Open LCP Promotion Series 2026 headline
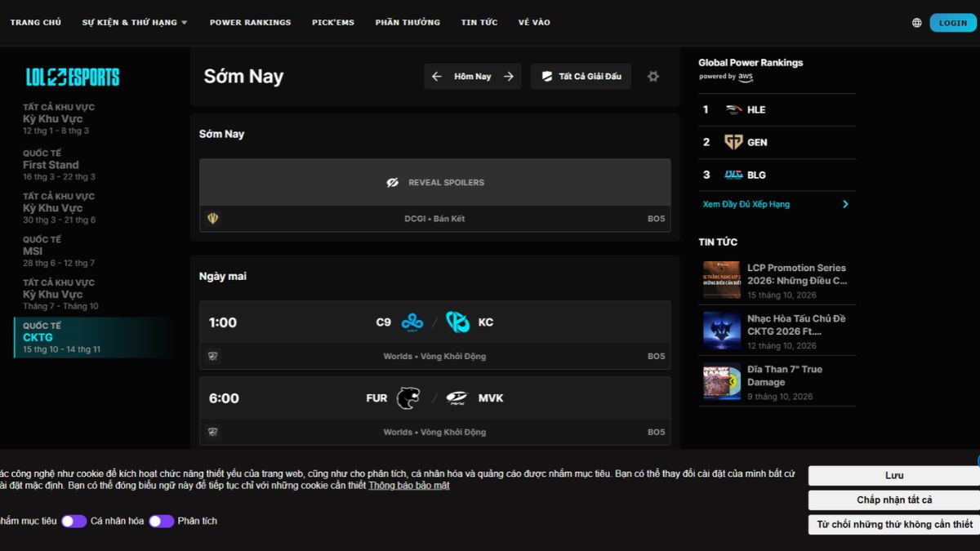Screen dimensions: 980x551 tap(797, 274)
